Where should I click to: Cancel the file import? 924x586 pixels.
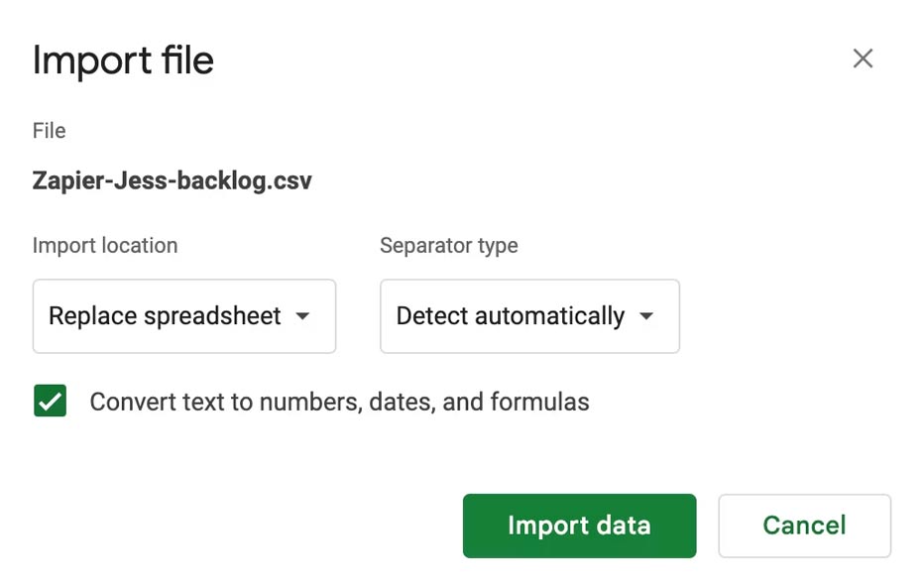(x=804, y=526)
